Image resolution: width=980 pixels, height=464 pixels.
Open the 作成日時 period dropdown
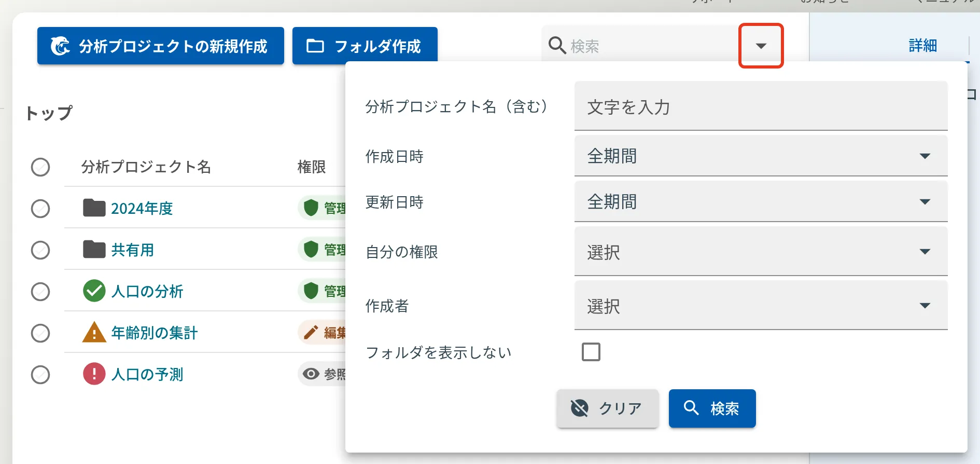tap(761, 156)
